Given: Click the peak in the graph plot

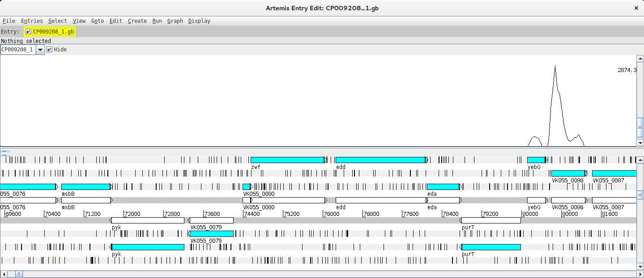Looking at the screenshot, I should (x=555, y=67).
